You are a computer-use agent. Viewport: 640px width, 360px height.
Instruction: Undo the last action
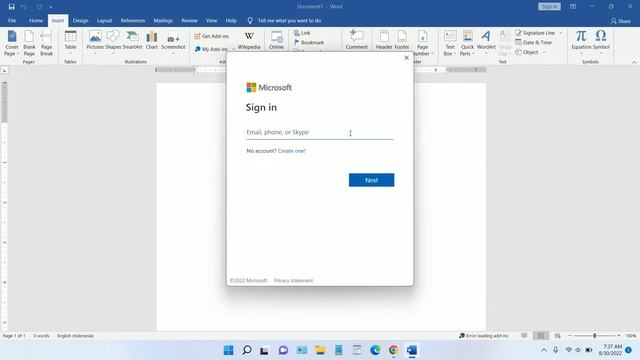tap(24, 7)
